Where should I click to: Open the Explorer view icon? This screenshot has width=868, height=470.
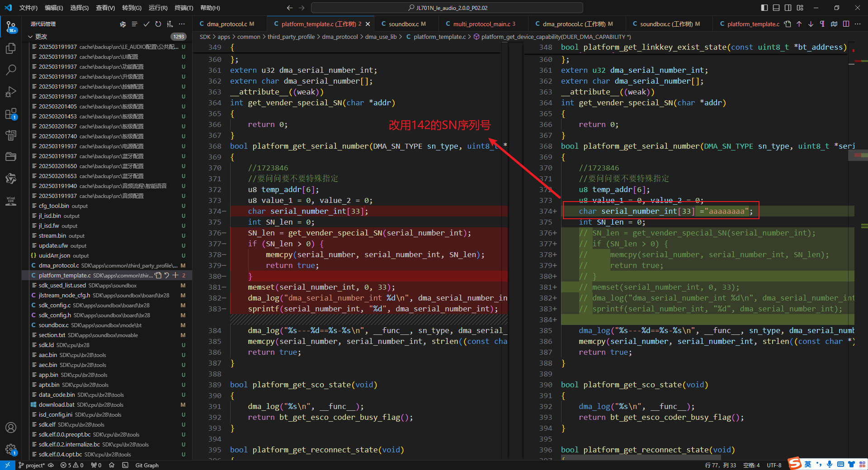11,48
